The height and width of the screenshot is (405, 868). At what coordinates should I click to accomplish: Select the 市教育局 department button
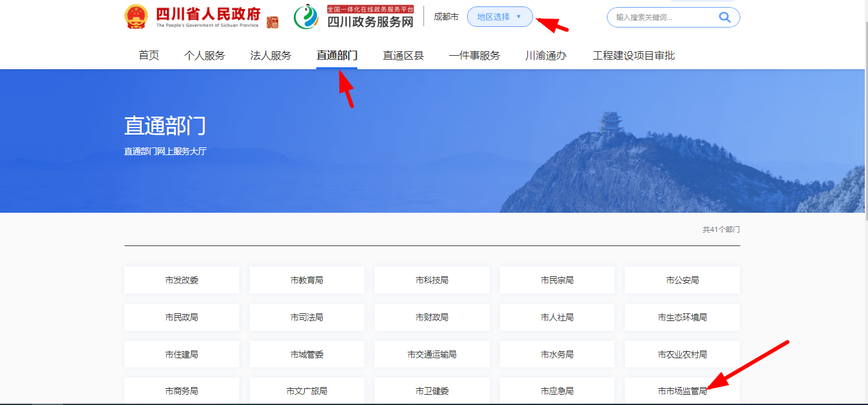pos(307,280)
